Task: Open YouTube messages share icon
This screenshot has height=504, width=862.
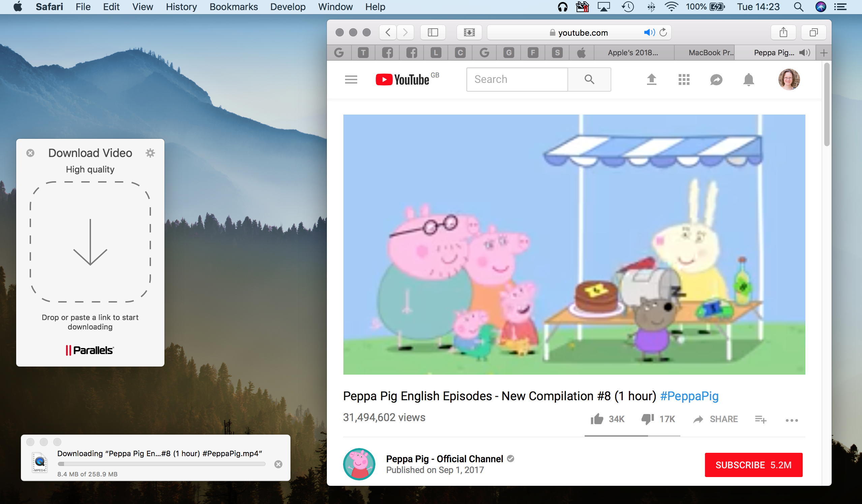Action: pos(716,79)
